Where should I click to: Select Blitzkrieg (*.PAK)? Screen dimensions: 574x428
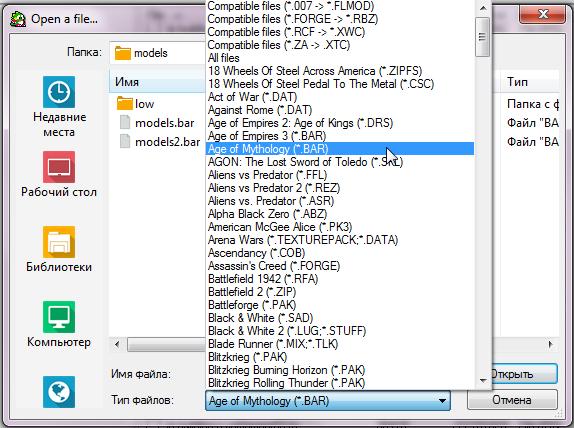pyautogui.click(x=340, y=357)
